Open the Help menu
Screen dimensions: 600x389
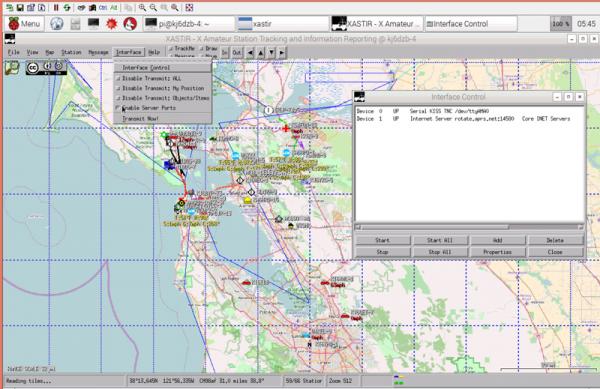pyautogui.click(x=154, y=52)
